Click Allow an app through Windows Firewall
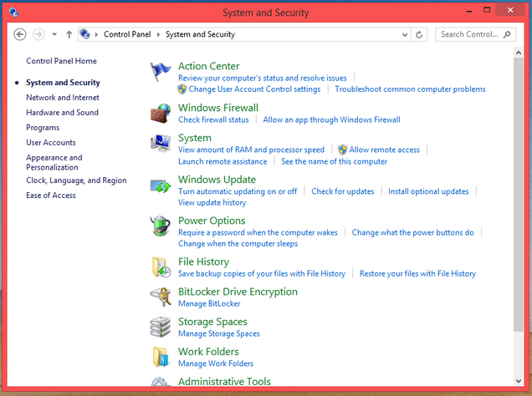Image resolution: width=532 pixels, height=396 pixels. tap(331, 119)
